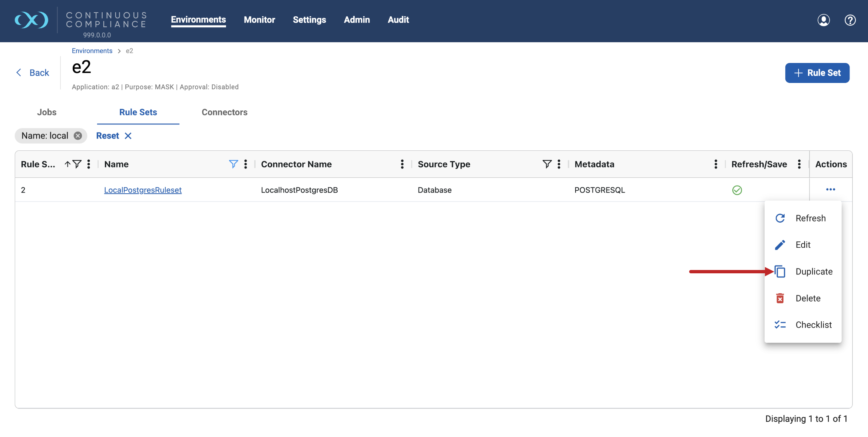Open the actions ellipsis for LocalPostgresRuleset row
868x437 pixels.
(831, 190)
